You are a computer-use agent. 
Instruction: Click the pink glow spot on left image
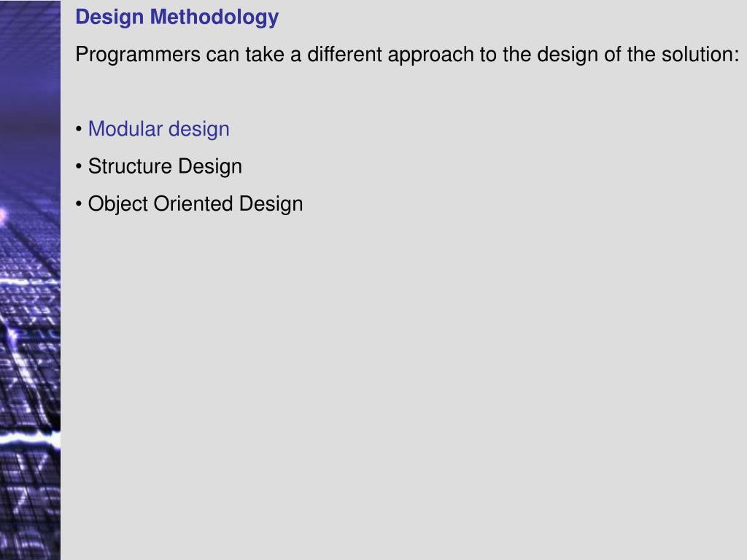2,215
